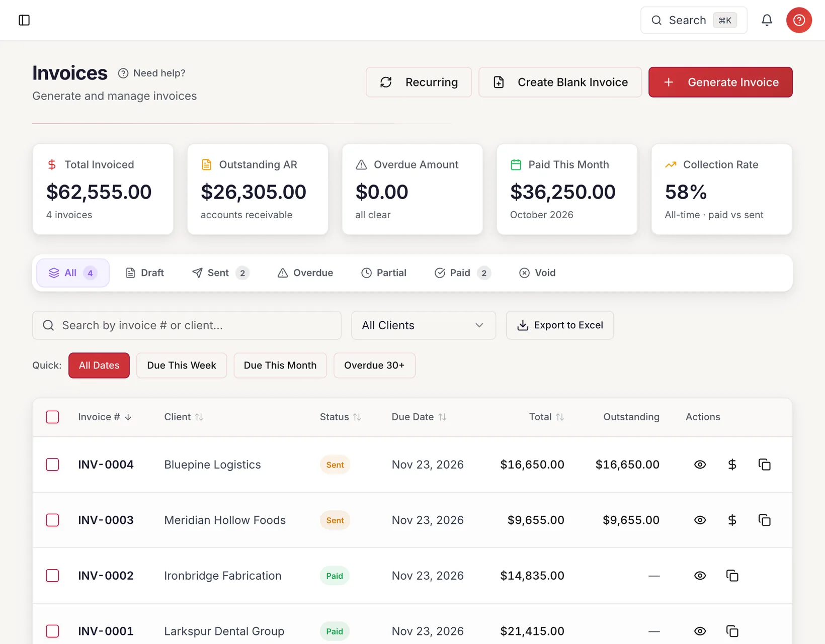The image size is (825, 644).
Task: Expand the All Clients dropdown
Action: [x=424, y=325]
